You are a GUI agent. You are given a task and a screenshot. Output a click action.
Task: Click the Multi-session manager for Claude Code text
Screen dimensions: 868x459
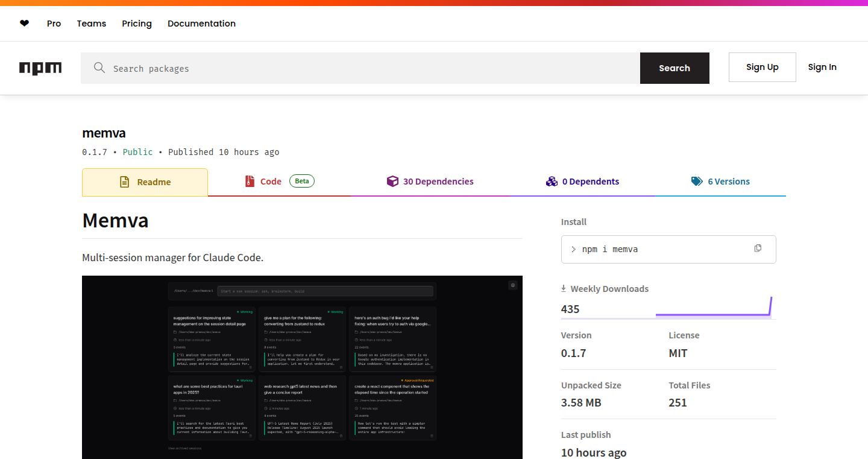[172, 258]
